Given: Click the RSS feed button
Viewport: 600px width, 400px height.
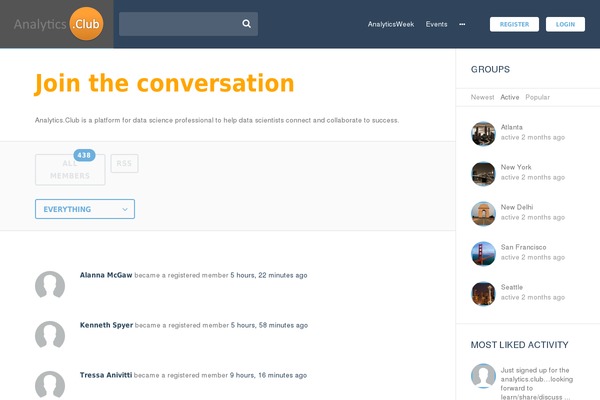Looking at the screenshot, I should coord(124,163).
